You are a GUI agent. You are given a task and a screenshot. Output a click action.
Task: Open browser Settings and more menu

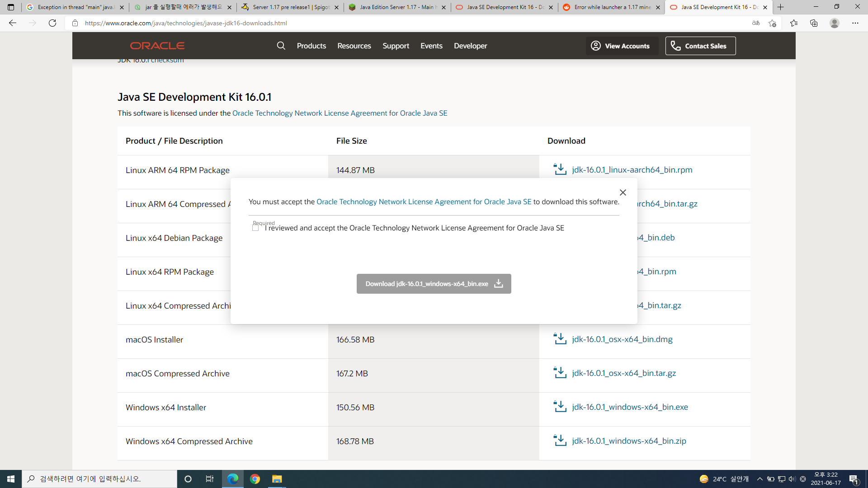point(855,23)
